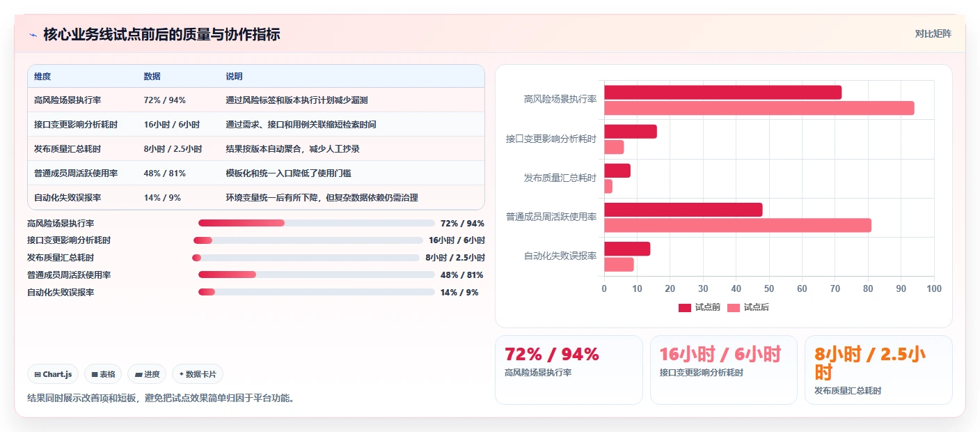Click the 接口变更影响分析耗时 progress bar
Screen dimensions: 980x432
click(308, 240)
